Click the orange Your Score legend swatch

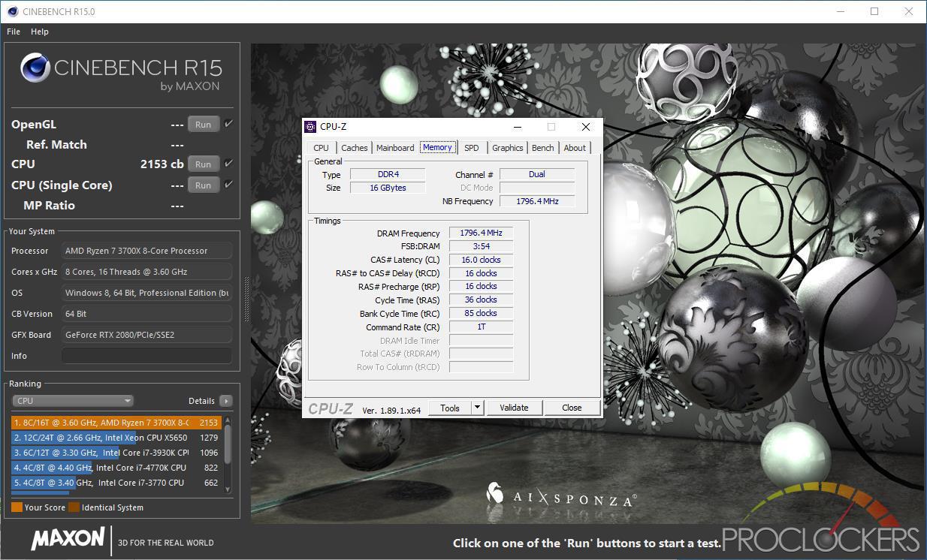coord(17,507)
